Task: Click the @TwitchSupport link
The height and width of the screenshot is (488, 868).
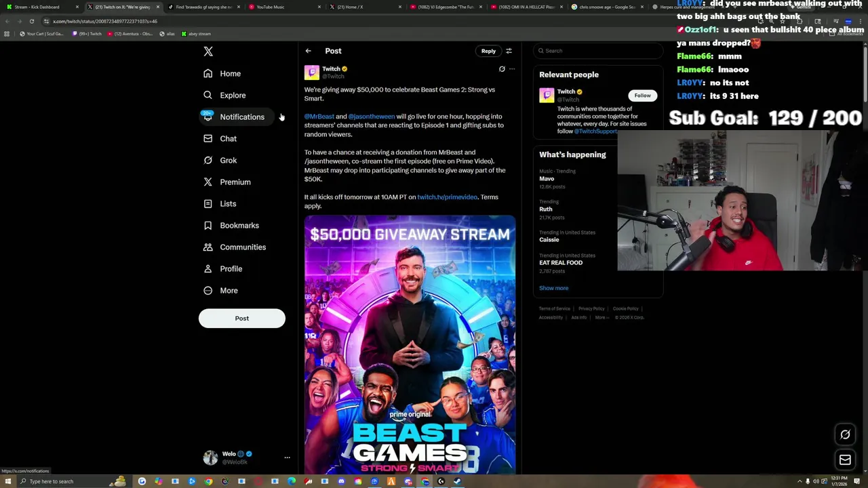Action: (595, 131)
